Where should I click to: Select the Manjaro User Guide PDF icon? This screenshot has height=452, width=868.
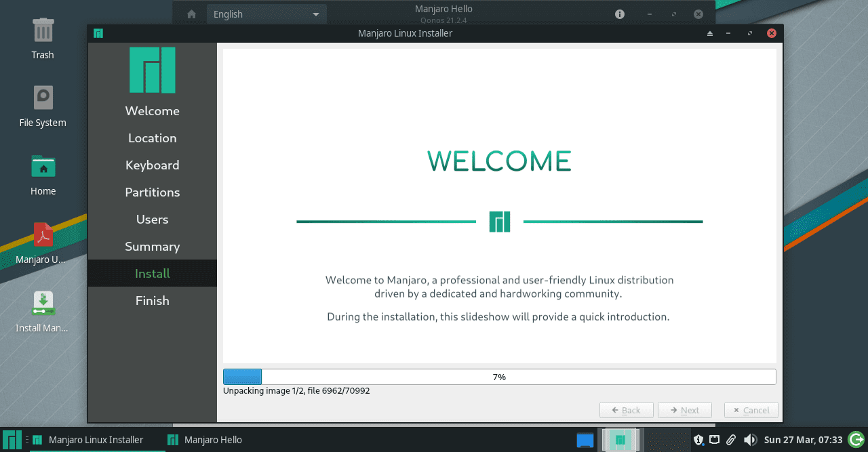(x=43, y=235)
